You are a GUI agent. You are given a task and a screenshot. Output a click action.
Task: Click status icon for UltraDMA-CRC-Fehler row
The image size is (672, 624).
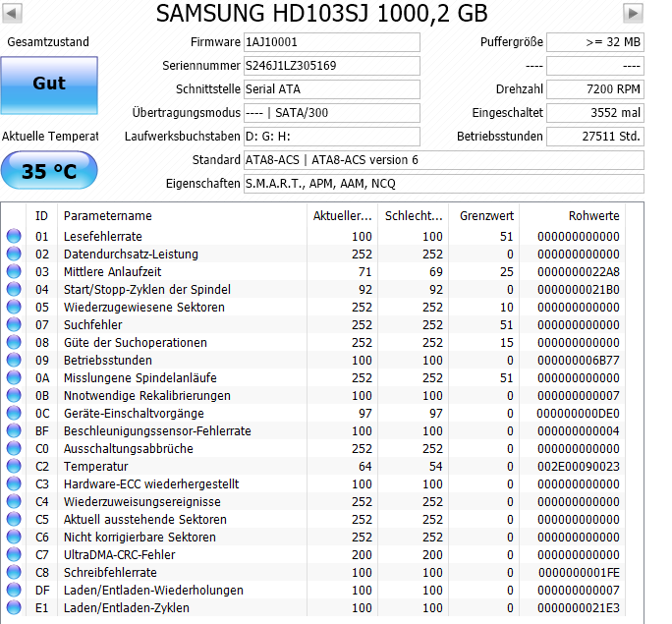pyautogui.click(x=14, y=554)
